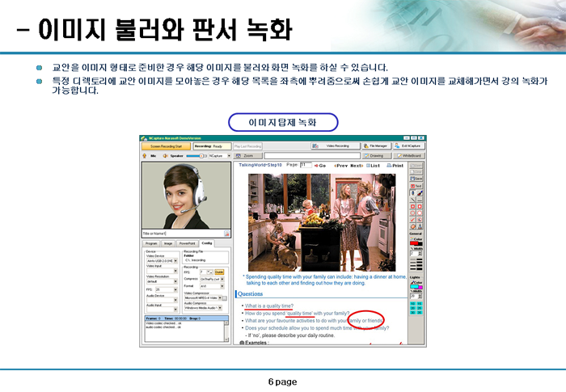Select the diagonal line tool
Viewport: 566px width, 392px height.
413,200
